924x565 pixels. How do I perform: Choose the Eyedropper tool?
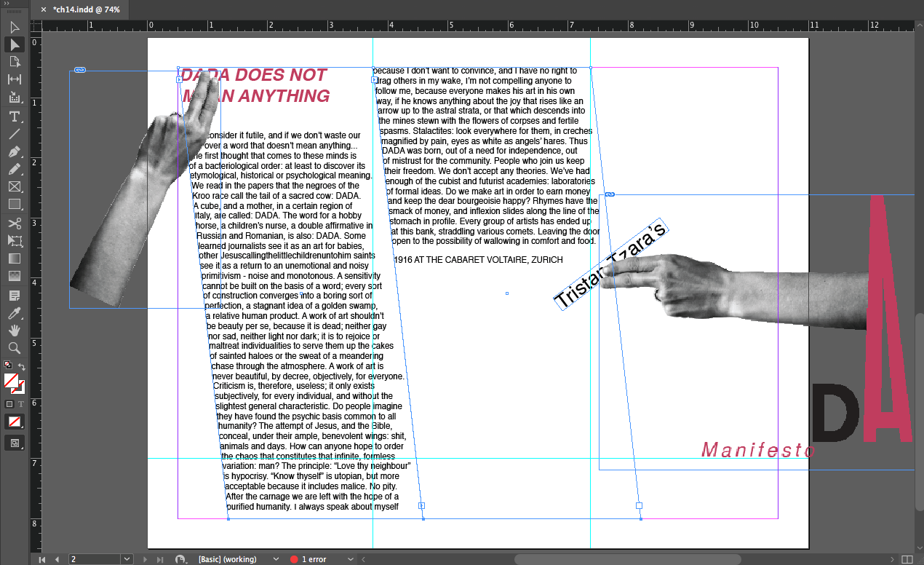pyautogui.click(x=15, y=313)
